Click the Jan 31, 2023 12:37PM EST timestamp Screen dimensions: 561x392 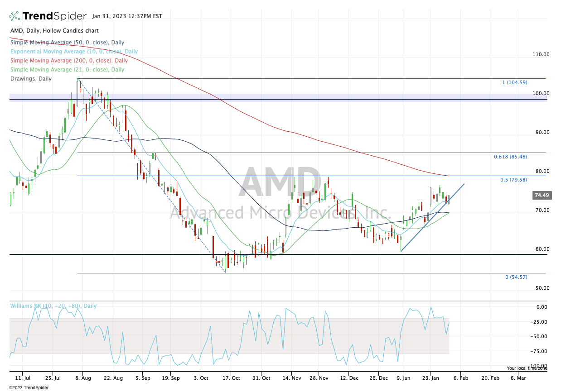coord(127,16)
